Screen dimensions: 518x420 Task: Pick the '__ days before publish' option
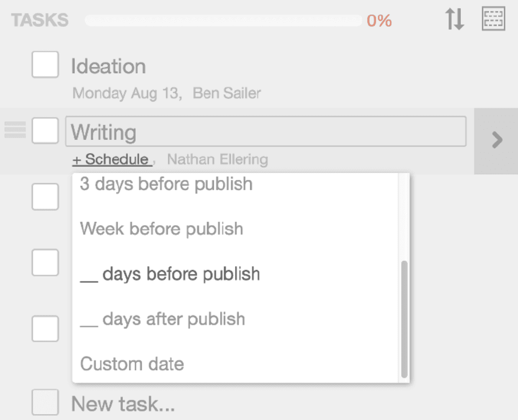170,274
